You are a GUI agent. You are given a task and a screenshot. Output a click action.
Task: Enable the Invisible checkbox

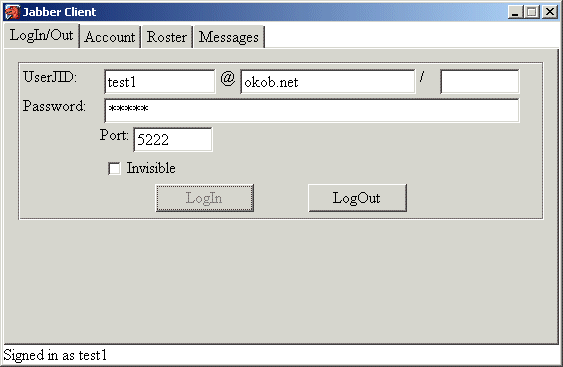114,168
